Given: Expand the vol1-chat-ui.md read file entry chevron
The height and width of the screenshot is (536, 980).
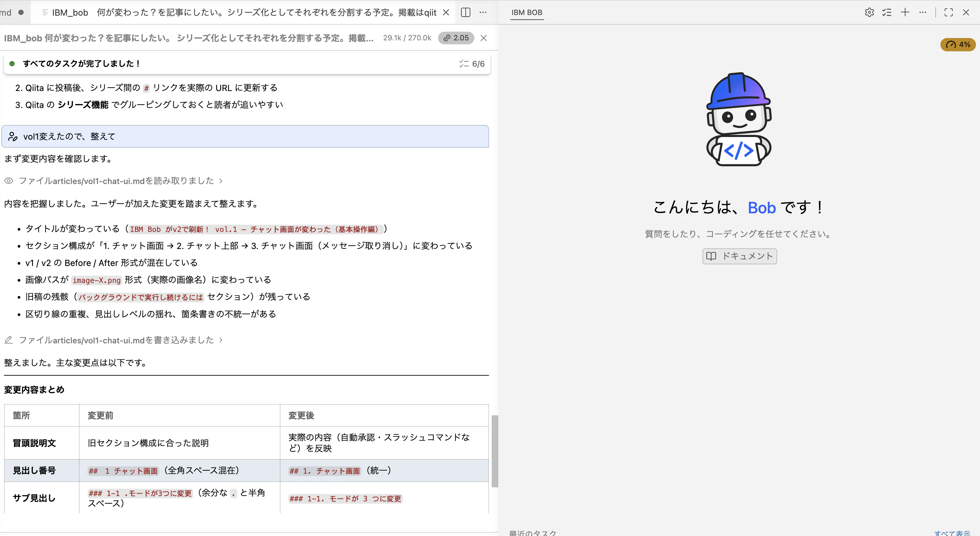Looking at the screenshot, I should tap(221, 181).
